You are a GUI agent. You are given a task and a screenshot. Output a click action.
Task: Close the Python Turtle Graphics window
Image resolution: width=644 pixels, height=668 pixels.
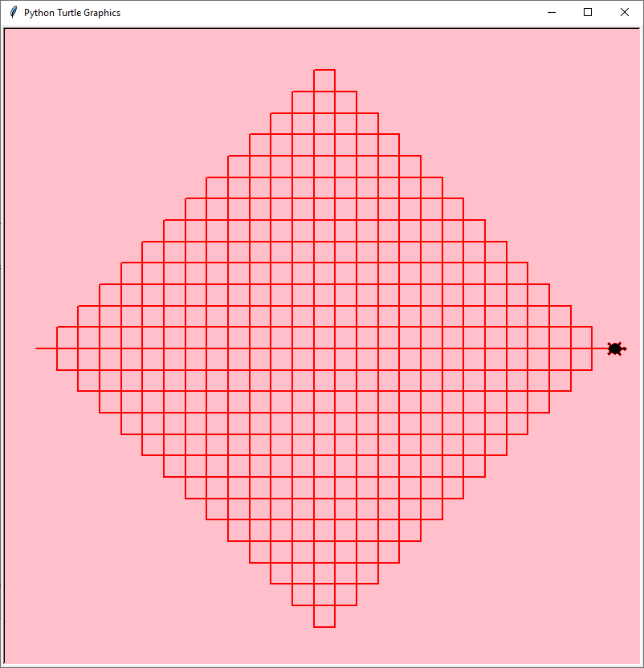625,12
